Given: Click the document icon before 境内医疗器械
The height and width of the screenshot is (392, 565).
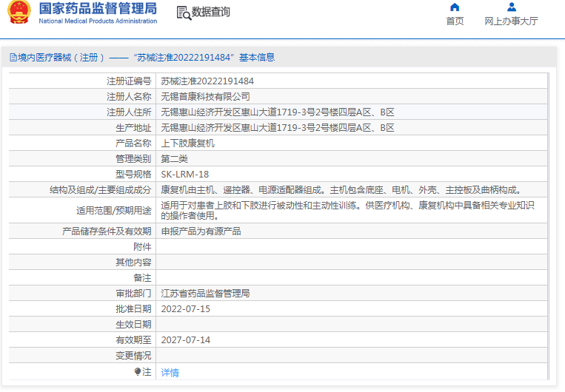Looking at the screenshot, I should pos(13,58).
